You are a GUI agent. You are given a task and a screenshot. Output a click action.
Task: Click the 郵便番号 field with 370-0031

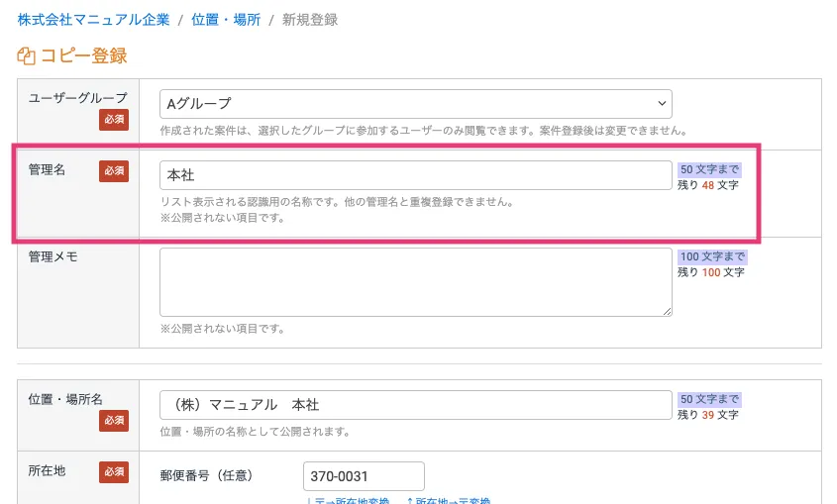pyautogui.click(x=364, y=476)
